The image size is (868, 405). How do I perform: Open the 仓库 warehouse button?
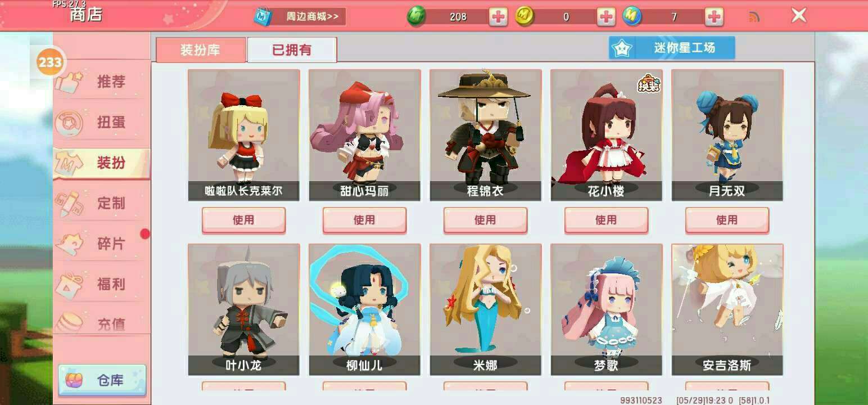[x=102, y=380]
